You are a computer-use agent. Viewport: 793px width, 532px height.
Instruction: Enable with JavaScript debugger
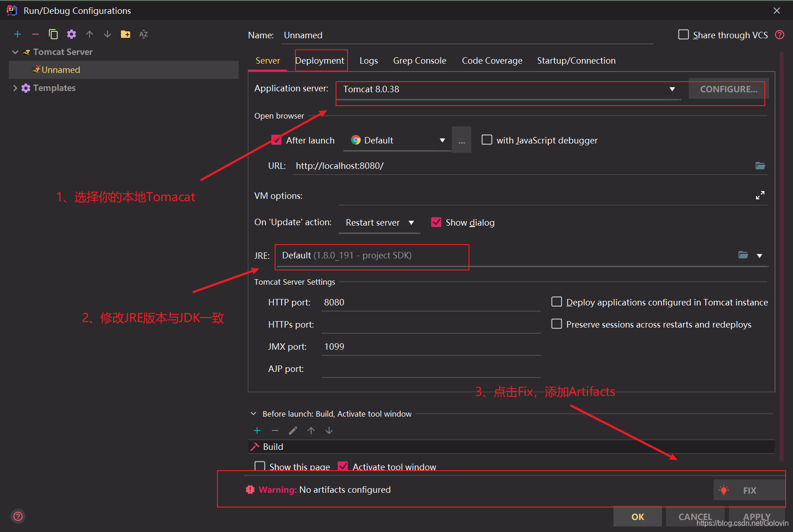487,140
